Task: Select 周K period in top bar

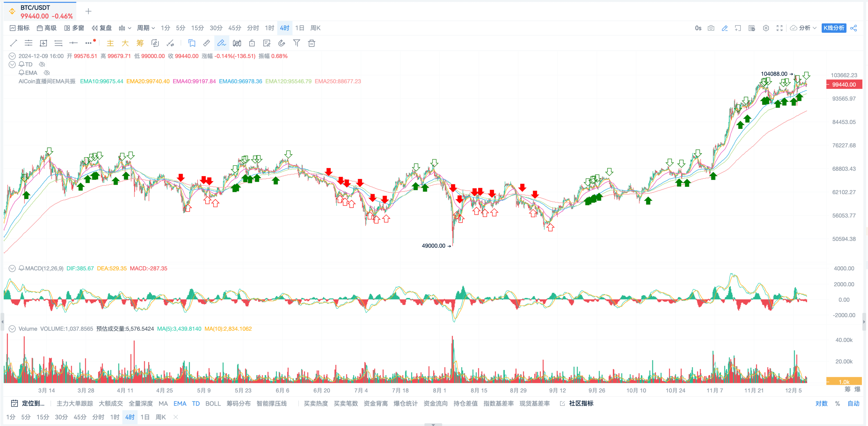Action: [x=315, y=28]
